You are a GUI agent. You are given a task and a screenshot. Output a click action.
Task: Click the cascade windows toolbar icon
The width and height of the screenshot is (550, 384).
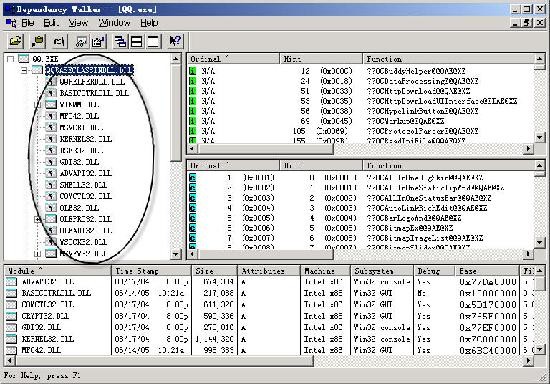point(120,41)
